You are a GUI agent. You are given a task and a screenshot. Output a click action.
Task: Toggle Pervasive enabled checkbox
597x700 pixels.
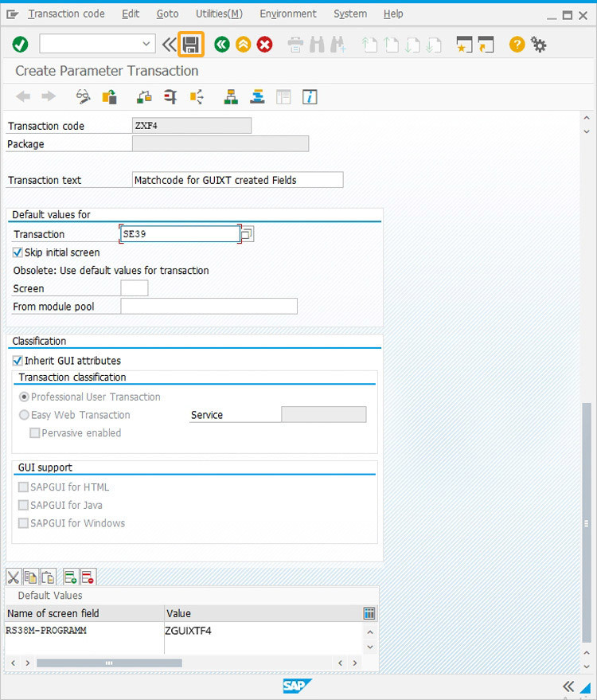pos(34,432)
